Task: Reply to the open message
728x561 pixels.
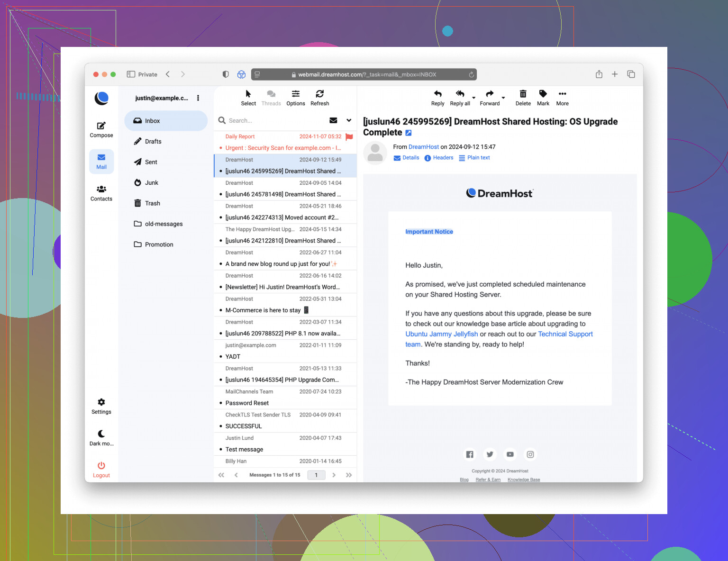Action: (x=438, y=98)
